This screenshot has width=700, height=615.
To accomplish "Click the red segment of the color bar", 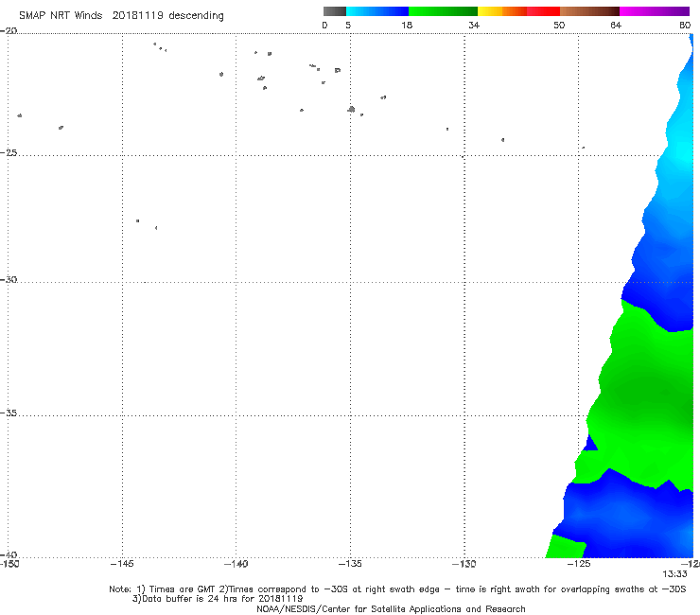I will pos(543,11).
